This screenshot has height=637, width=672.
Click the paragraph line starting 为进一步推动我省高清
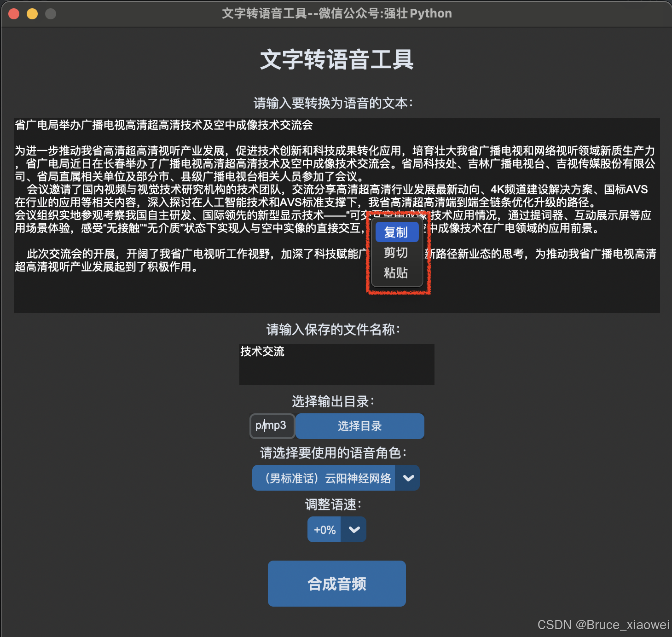point(335,151)
